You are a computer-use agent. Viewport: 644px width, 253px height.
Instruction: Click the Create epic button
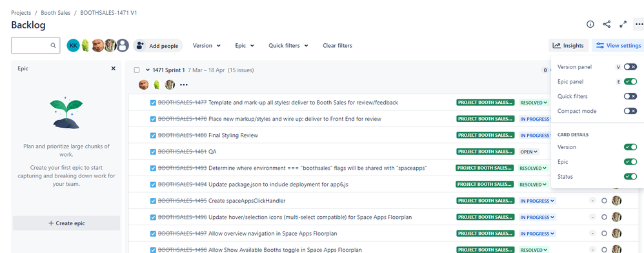tap(66, 223)
